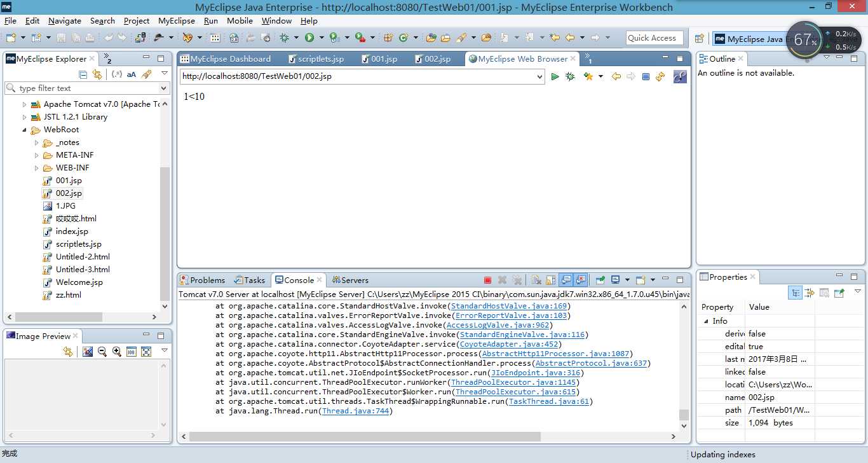Image resolution: width=868 pixels, height=463 pixels.
Task: Click the Console horizontal scrollbar
Action: tap(365, 437)
